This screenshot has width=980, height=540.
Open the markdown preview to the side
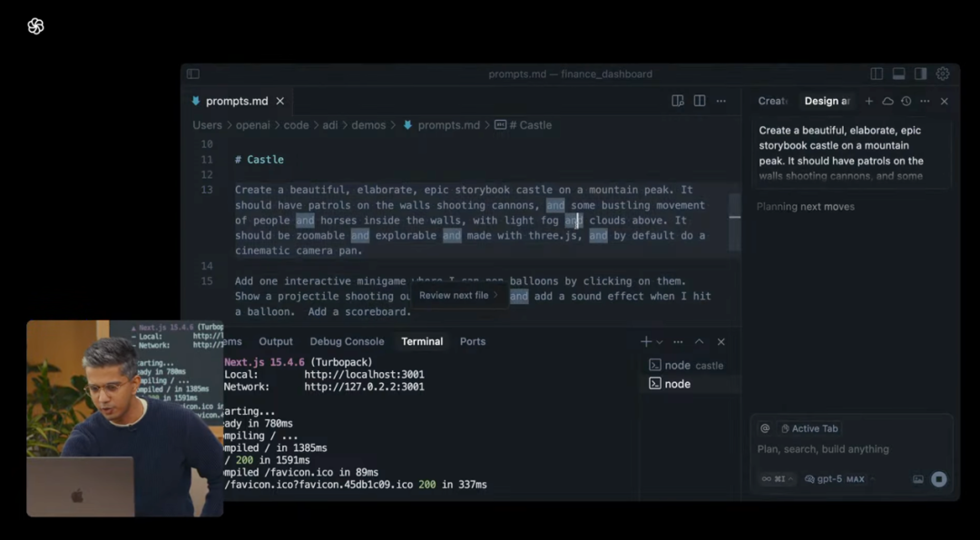(x=678, y=101)
